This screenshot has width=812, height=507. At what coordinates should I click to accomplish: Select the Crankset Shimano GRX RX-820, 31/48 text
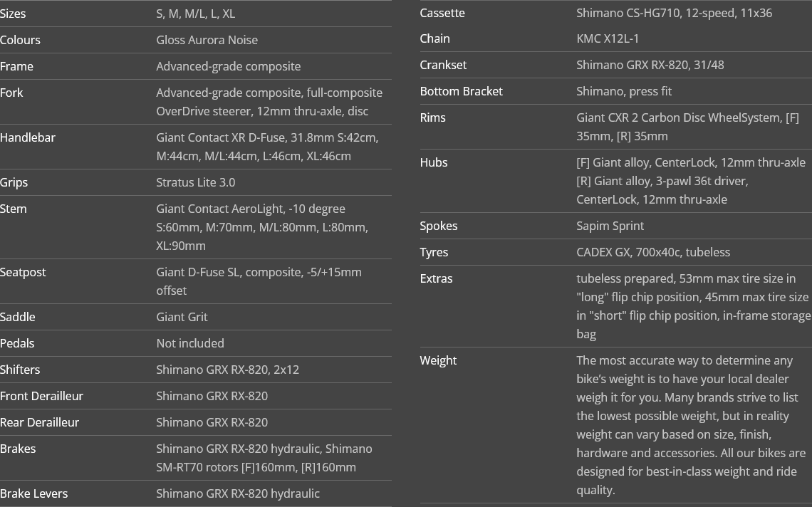click(x=650, y=65)
